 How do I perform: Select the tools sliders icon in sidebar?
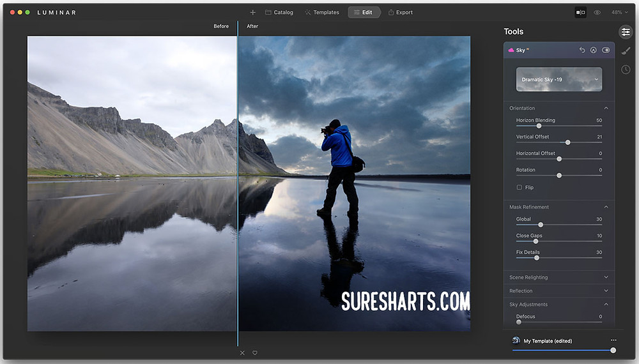pos(626,32)
